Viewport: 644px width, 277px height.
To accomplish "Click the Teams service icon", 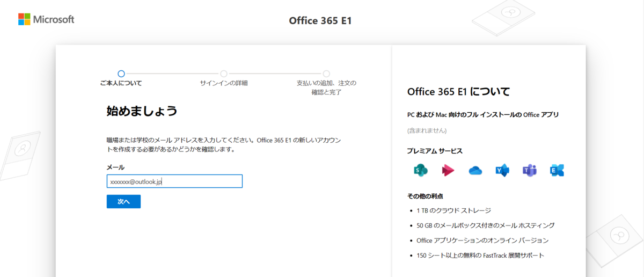I will pos(530,171).
